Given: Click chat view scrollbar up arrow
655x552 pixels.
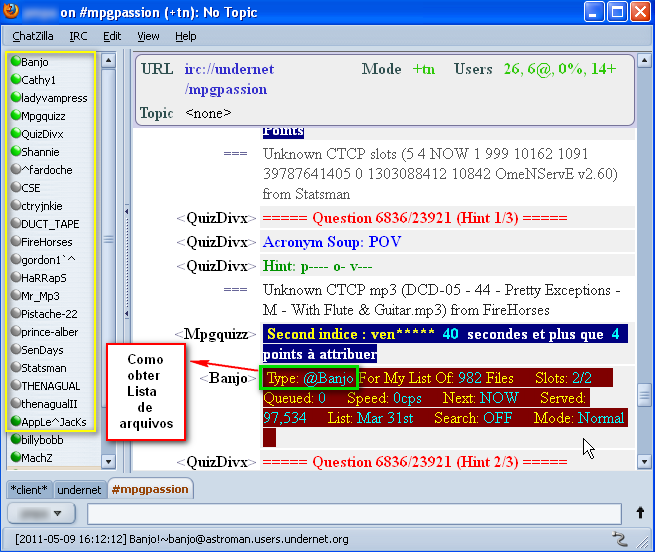Looking at the screenshot, I should pyautogui.click(x=644, y=61).
